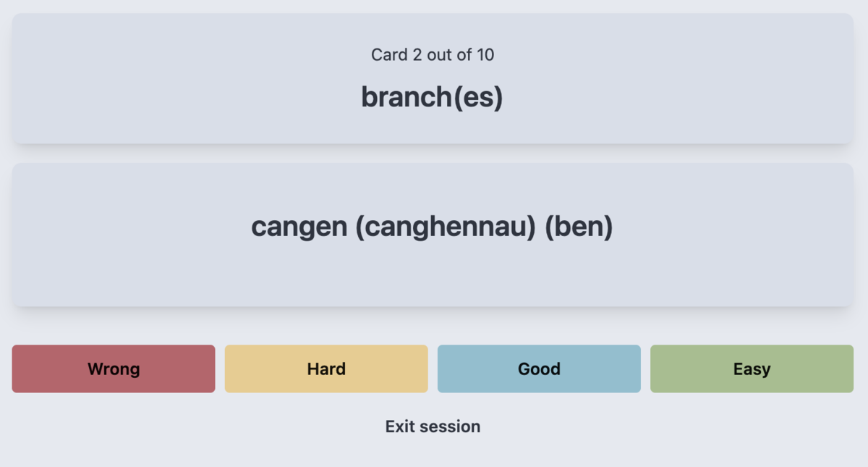Screen dimensions: 868x467
Task: Click the plural form "(canghennau)"
Action: 446,227
